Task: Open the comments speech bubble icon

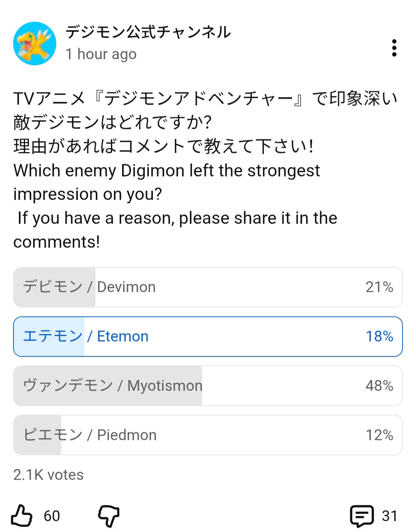Action: [x=362, y=515]
